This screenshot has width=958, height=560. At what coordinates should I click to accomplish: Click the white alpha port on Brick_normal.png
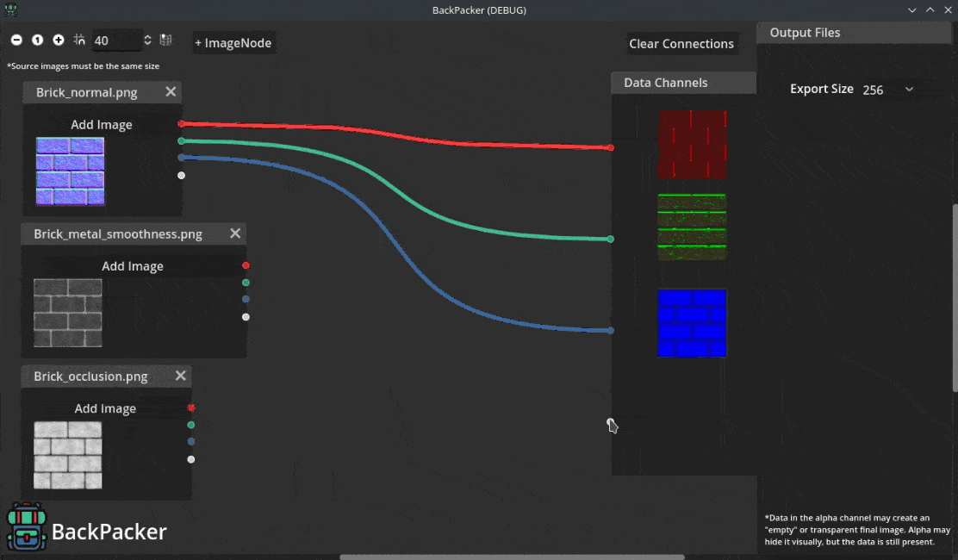(x=182, y=175)
